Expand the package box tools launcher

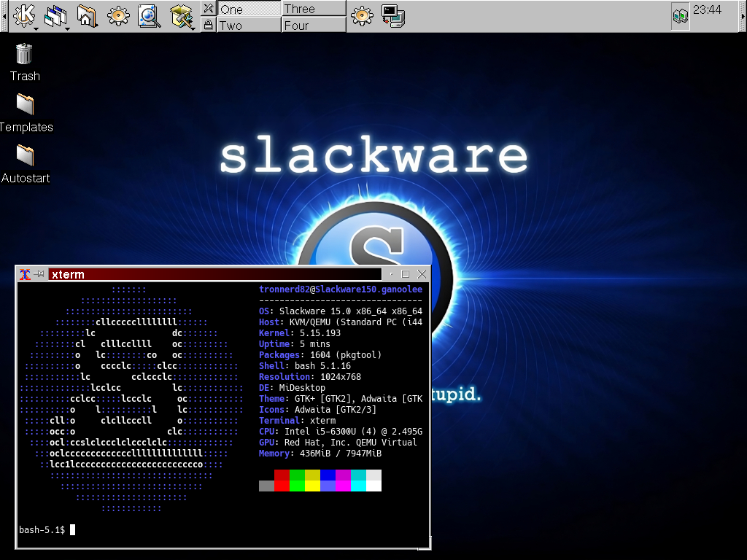[181, 16]
